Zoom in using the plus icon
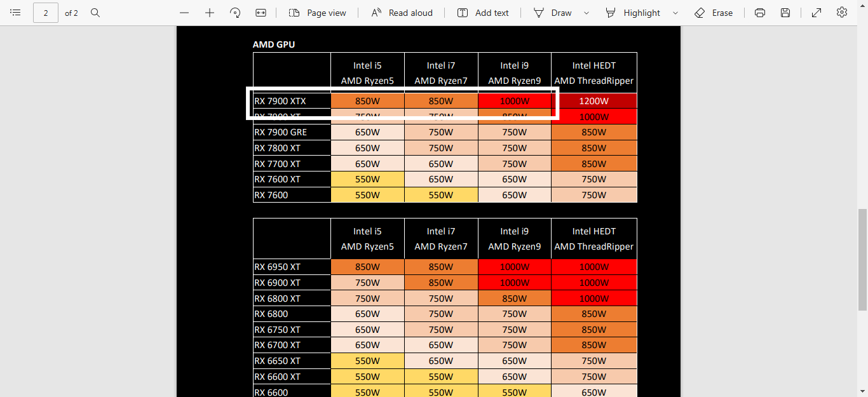 (x=210, y=13)
